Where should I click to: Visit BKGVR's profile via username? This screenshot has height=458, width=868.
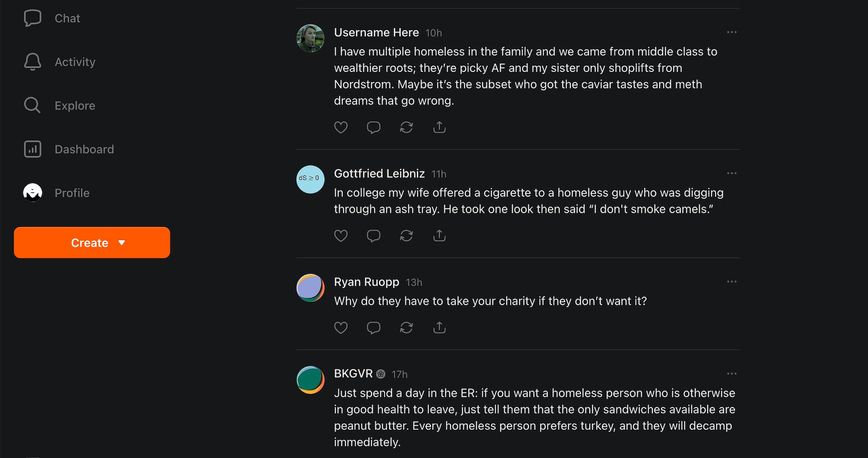[x=353, y=374]
